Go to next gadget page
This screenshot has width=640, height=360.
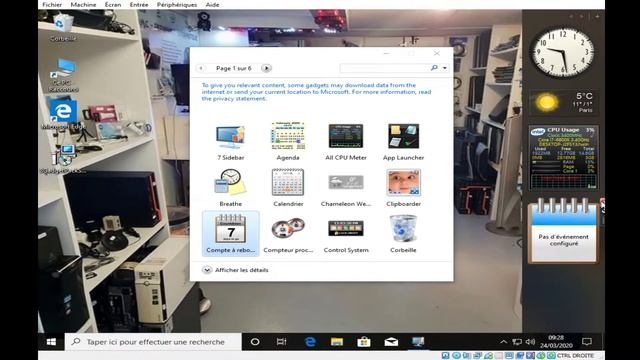[x=266, y=68]
